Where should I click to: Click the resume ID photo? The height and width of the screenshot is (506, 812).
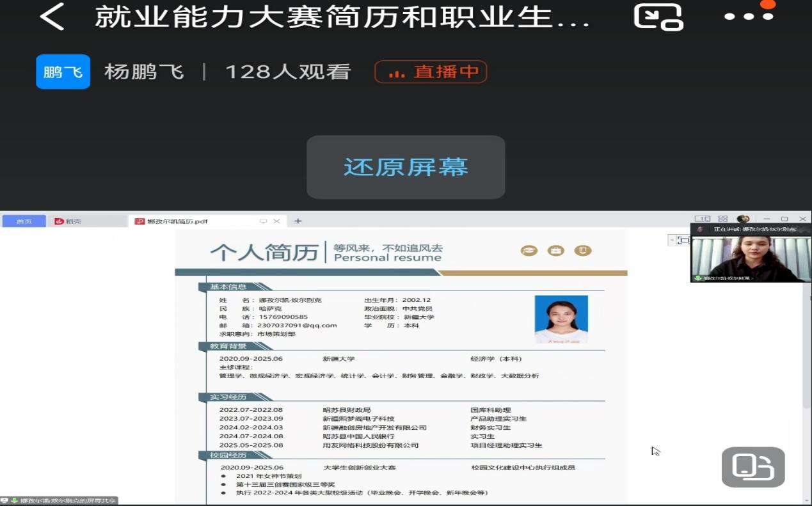(x=561, y=319)
